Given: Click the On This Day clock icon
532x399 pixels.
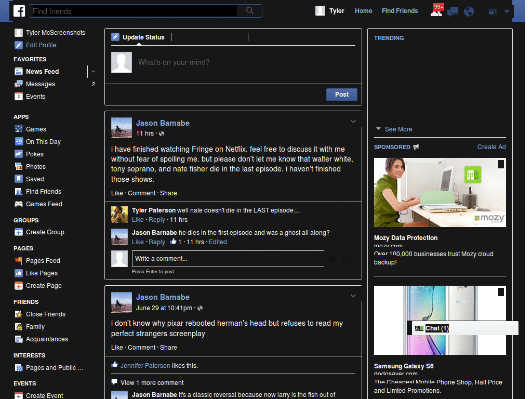Looking at the screenshot, I should (19, 141).
